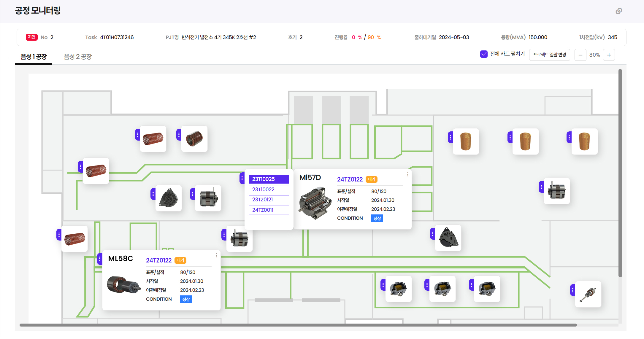This screenshot has width=644, height=339.
Task: Switch to 음성 2 공장 tab
Action: [78, 56]
